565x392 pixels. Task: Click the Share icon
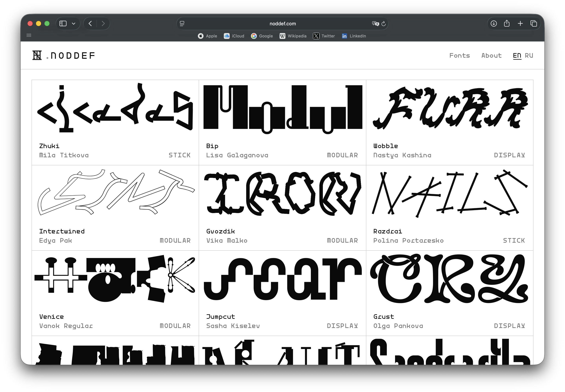tap(507, 23)
